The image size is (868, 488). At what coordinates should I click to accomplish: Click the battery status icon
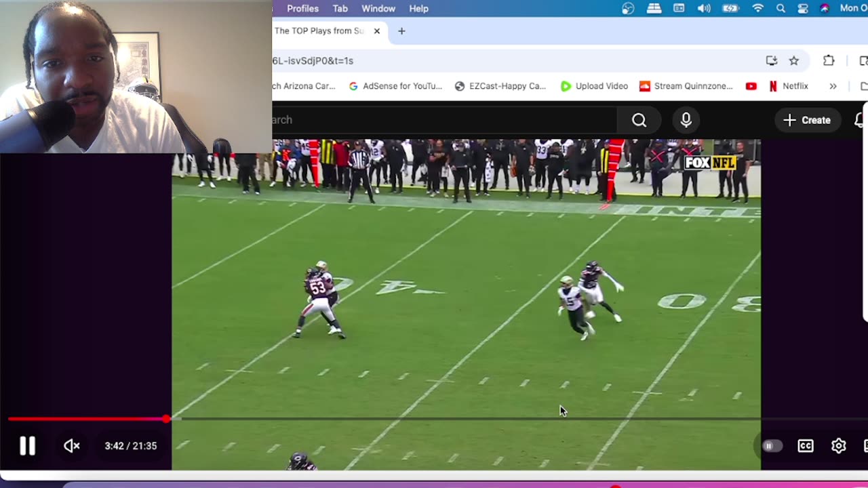[x=730, y=8]
